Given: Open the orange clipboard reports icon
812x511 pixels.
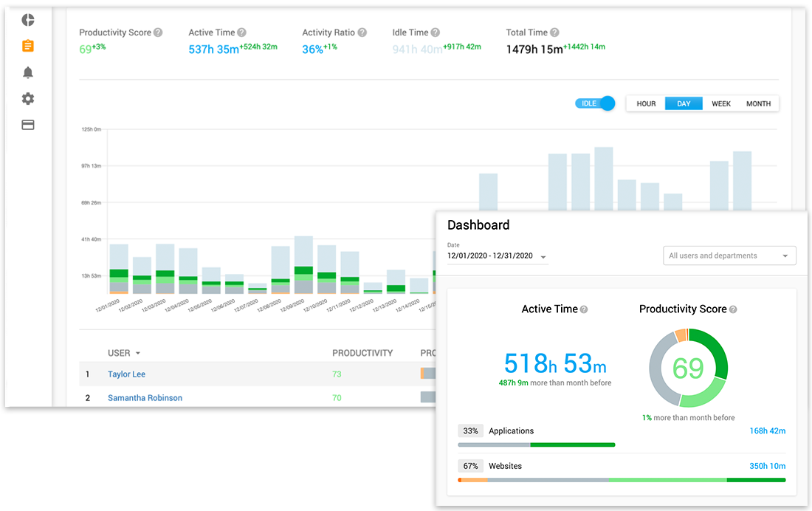Looking at the screenshot, I should [28, 46].
